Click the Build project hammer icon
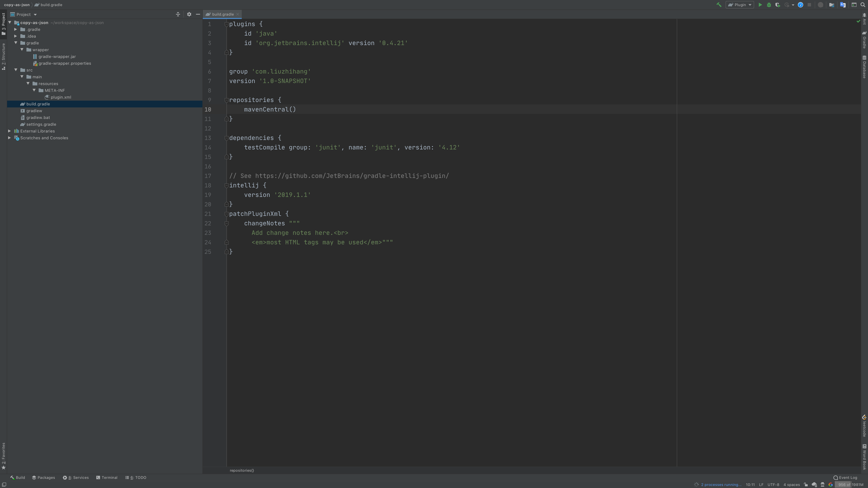Screen dimensions: 868x488 click(719, 5)
